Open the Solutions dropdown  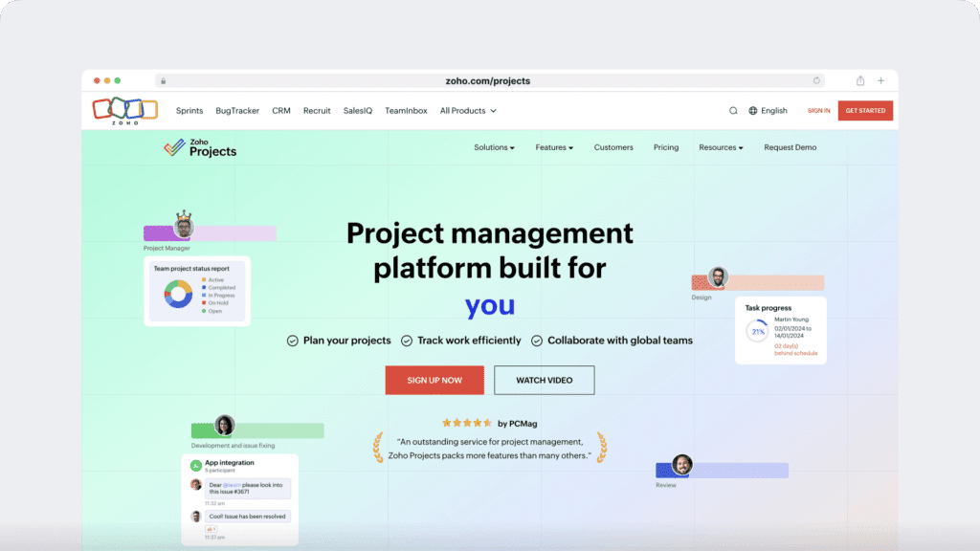[x=494, y=146]
